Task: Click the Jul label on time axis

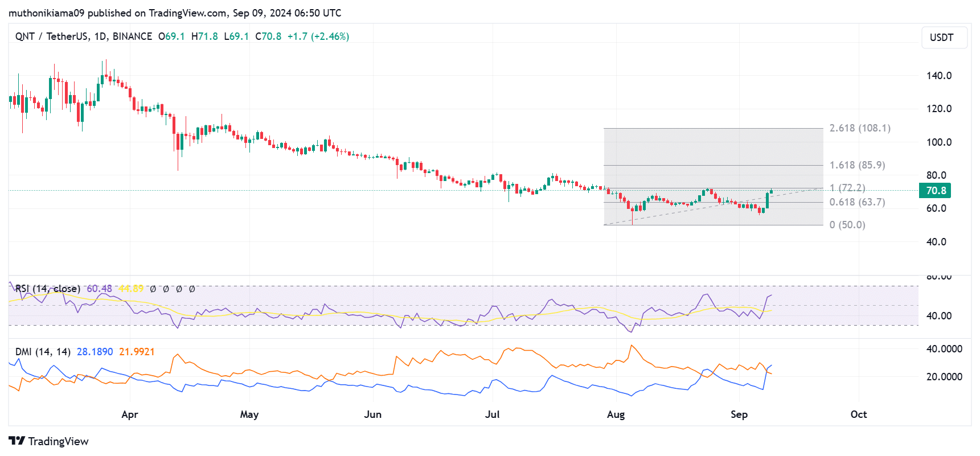Action: (x=493, y=414)
